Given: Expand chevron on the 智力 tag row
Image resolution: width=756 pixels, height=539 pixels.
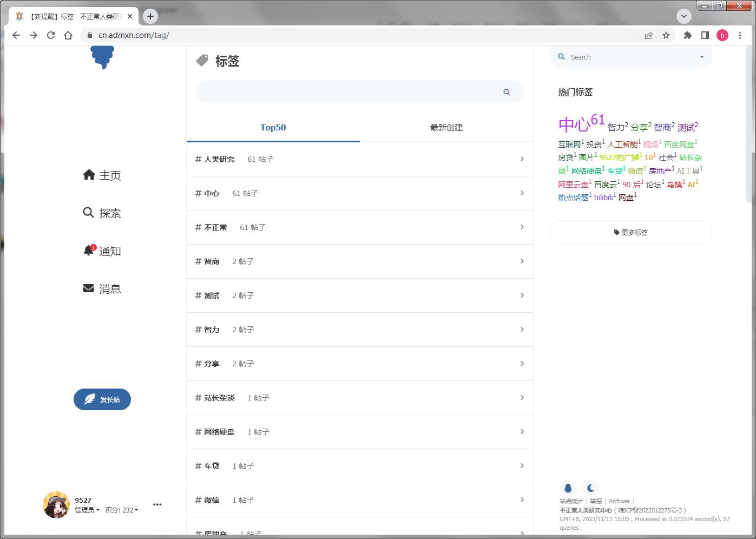Looking at the screenshot, I should pyautogui.click(x=522, y=330).
